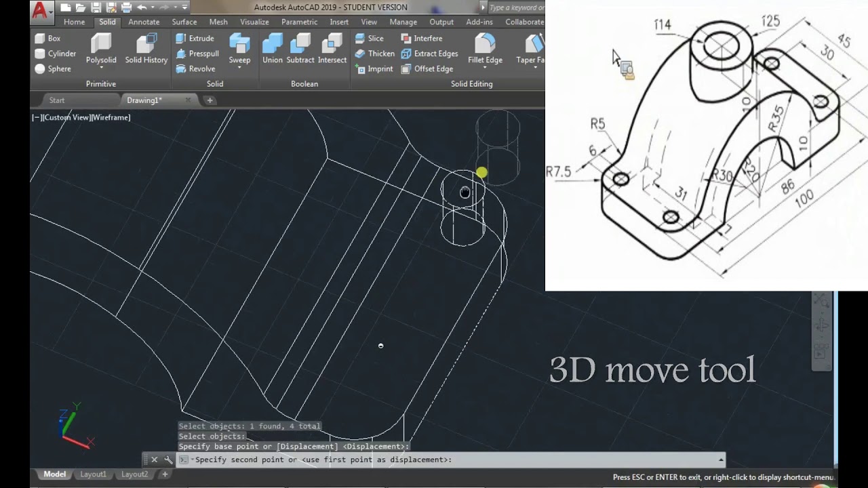The image size is (868, 488).
Task: Close the Drawing1 file tab
Action: coord(189,100)
